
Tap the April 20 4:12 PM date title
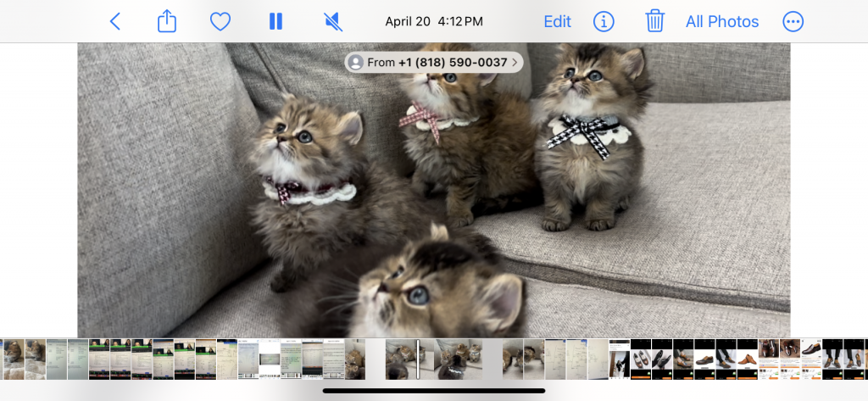(x=434, y=22)
